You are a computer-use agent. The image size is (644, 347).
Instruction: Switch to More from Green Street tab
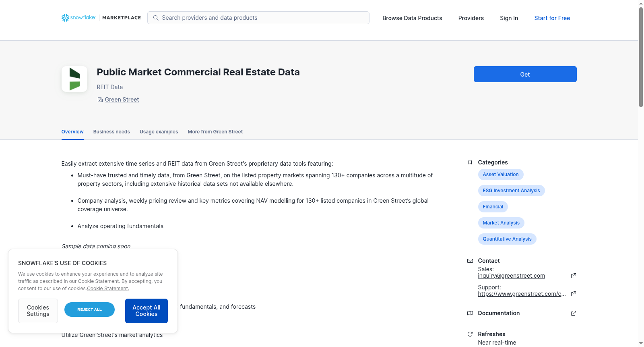click(x=215, y=132)
